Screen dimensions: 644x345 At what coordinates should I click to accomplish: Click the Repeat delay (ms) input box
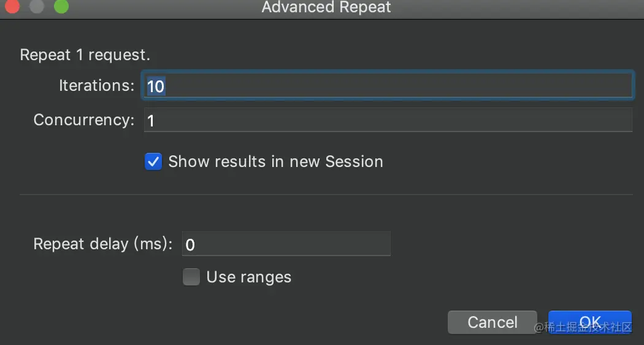(286, 244)
